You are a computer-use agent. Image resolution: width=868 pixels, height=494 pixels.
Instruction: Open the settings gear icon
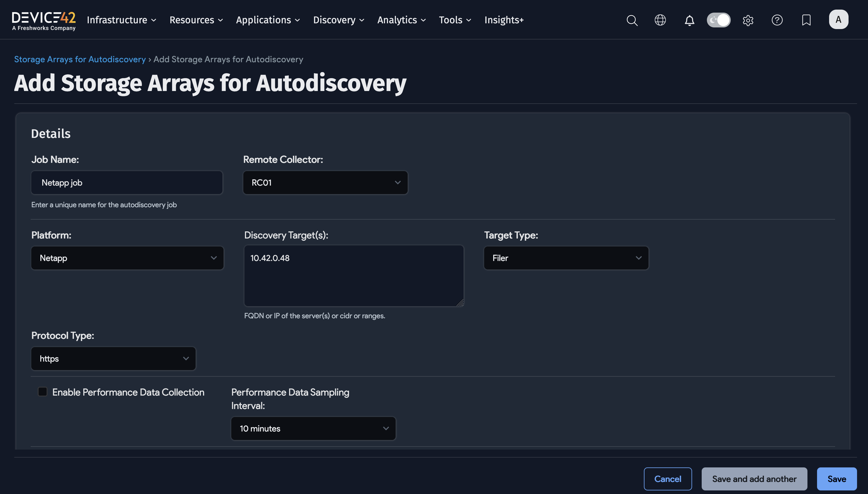click(x=748, y=20)
